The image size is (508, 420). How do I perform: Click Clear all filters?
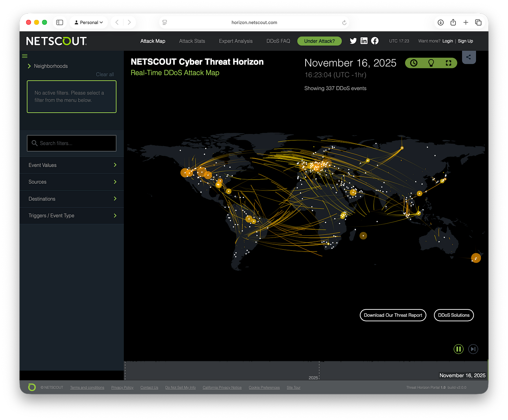click(x=105, y=74)
